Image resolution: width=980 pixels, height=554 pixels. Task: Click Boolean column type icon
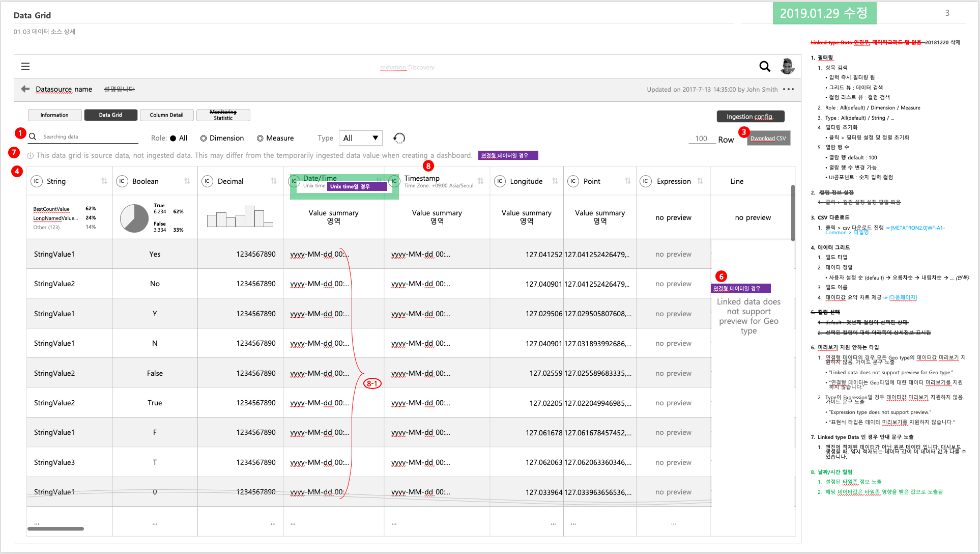(122, 181)
